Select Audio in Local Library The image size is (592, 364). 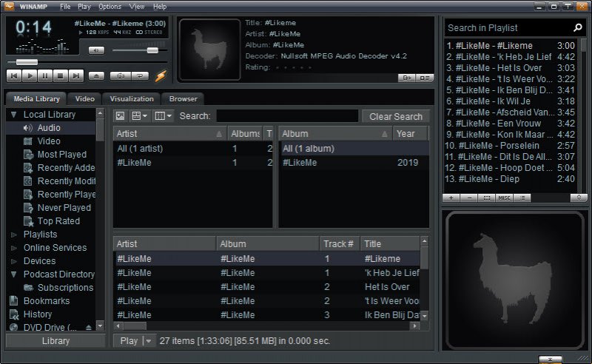tap(51, 128)
